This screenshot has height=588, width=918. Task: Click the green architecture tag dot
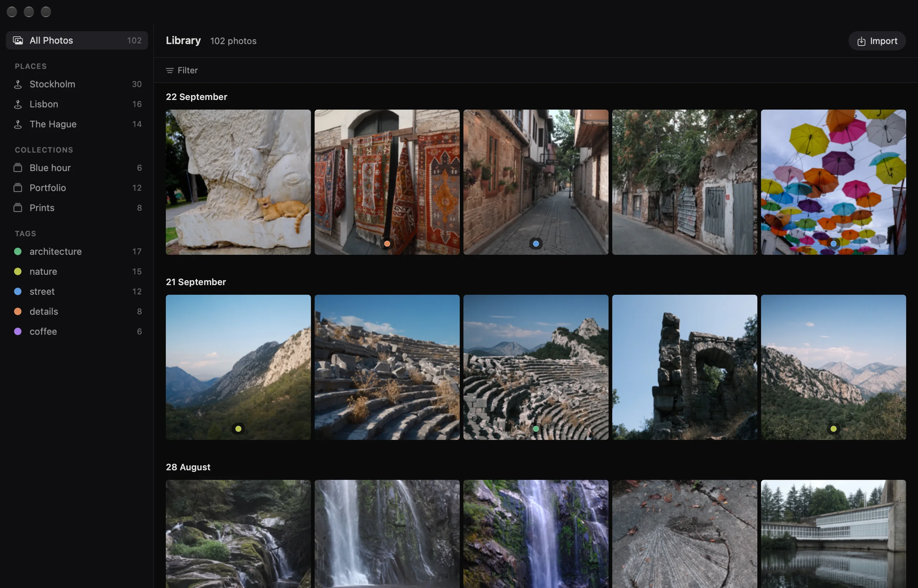point(18,251)
